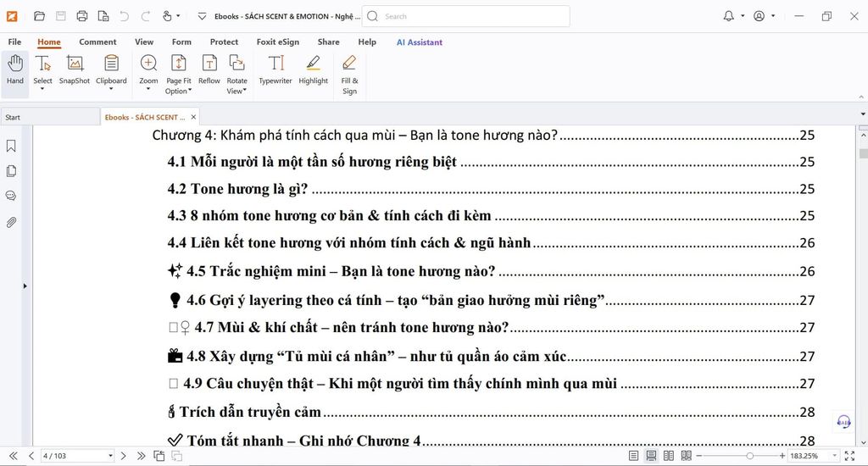Image resolution: width=868 pixels, height=466 pixels.
Task: Open the Clipboard tool
Action: coord(111,64)
